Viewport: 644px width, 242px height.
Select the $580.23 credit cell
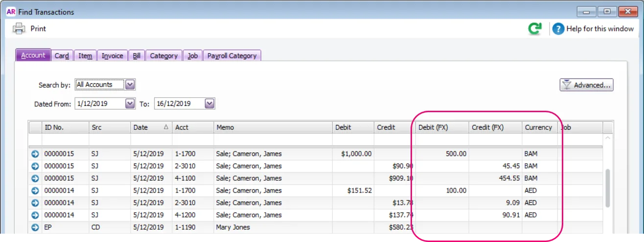coord(394,227)
